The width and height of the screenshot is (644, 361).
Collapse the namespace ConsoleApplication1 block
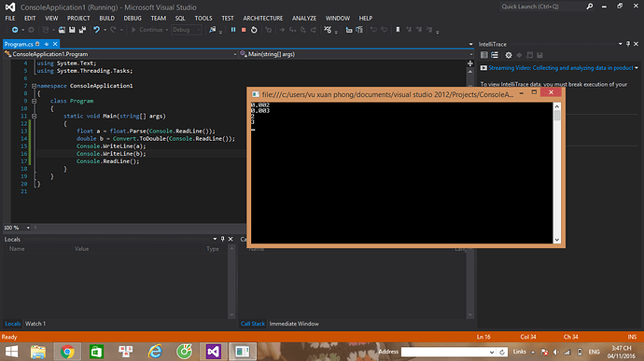tap(35, 86)
